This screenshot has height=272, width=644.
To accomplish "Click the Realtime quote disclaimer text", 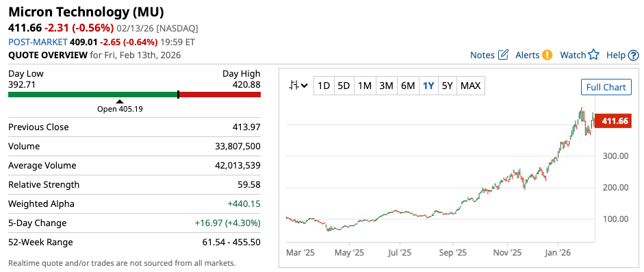I will click(x=122, y=263).
